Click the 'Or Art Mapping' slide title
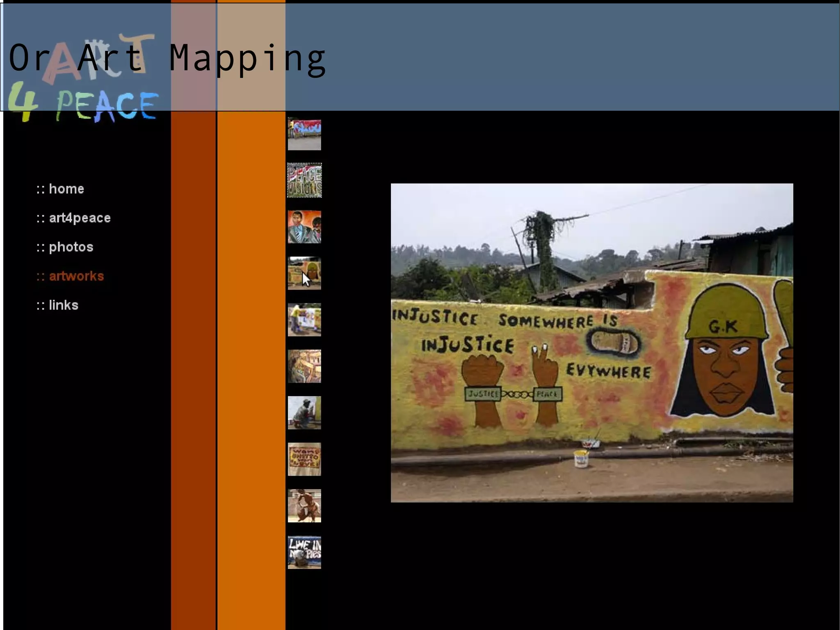 [167, 59]
